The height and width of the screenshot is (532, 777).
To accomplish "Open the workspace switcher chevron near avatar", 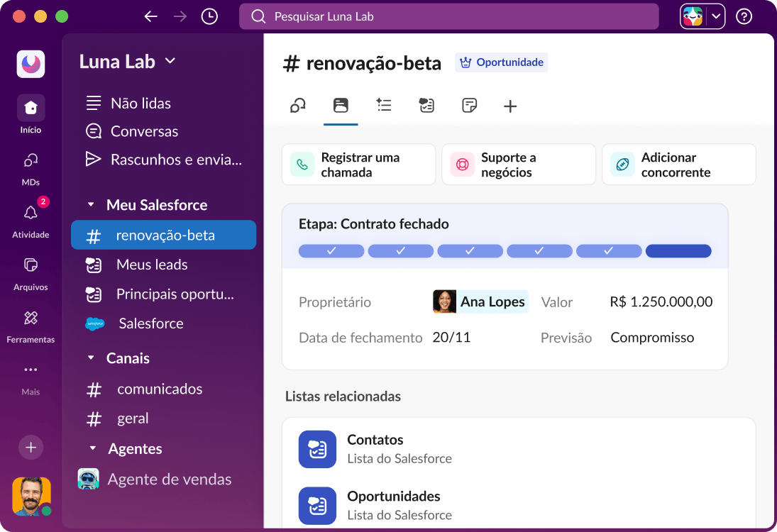I will (717, 16).
